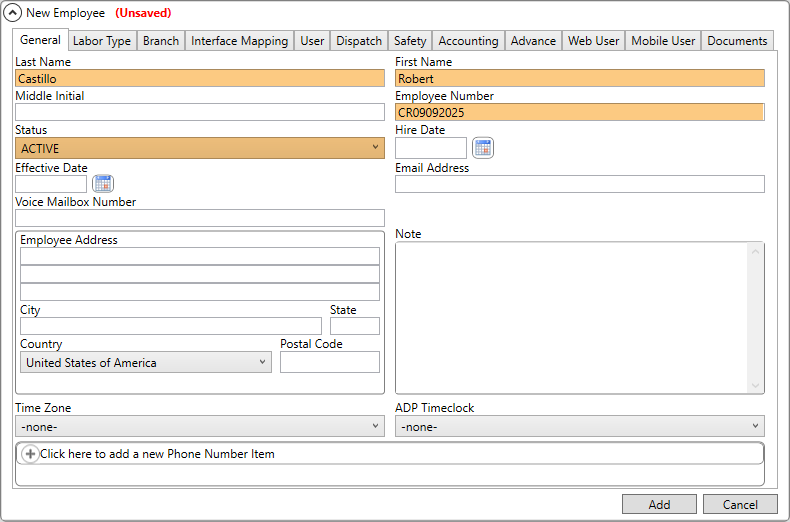Expand the Time Zone dropdown
The height and width of the screenshot is (522, 790).
(375, 426)
